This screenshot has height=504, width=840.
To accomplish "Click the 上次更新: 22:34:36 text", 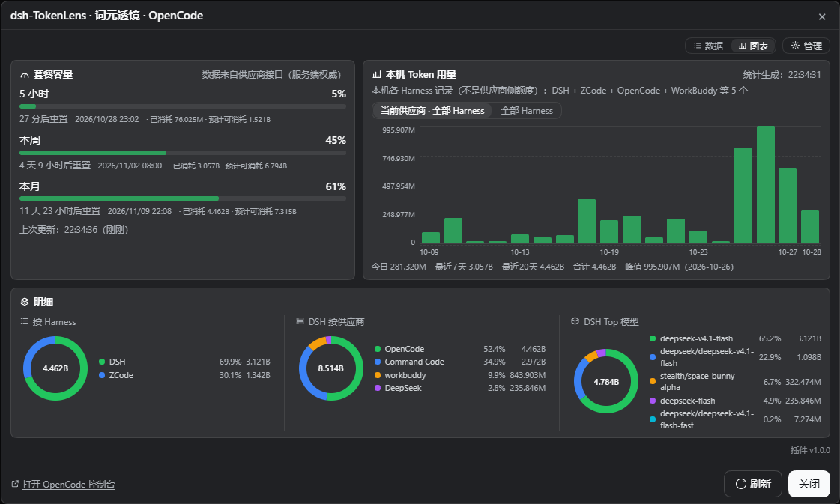I will [74, 230].
